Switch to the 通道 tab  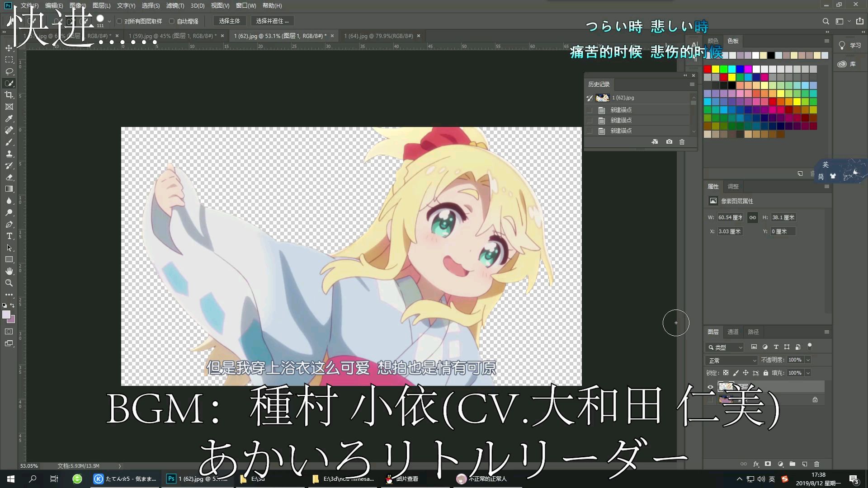click(733, 332)
